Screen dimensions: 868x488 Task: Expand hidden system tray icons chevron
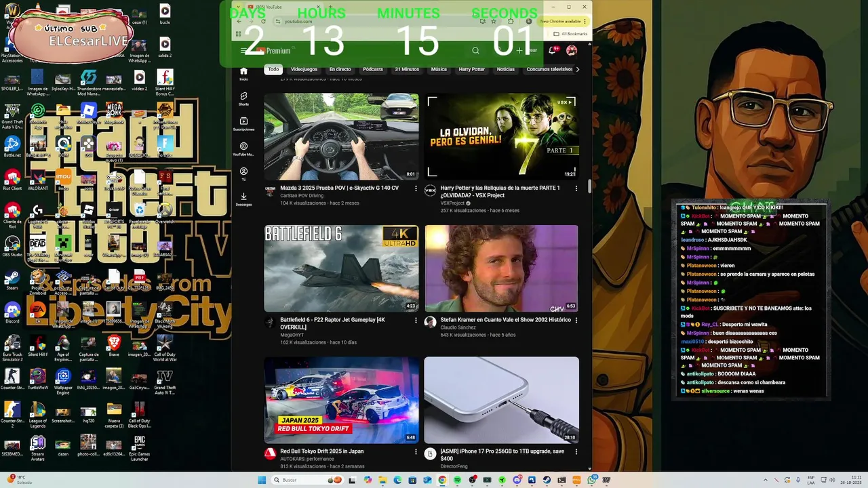tap(766, 480)
